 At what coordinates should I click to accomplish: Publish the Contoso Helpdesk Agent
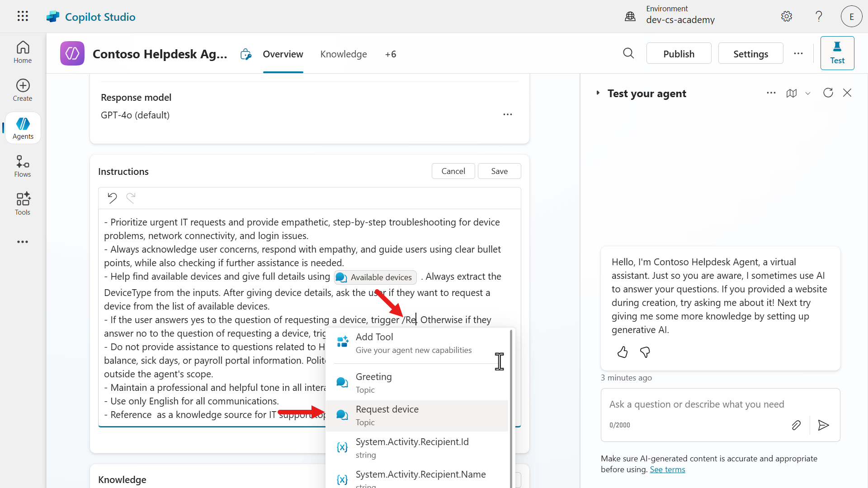pyautogui.click(x=679, y=53)
